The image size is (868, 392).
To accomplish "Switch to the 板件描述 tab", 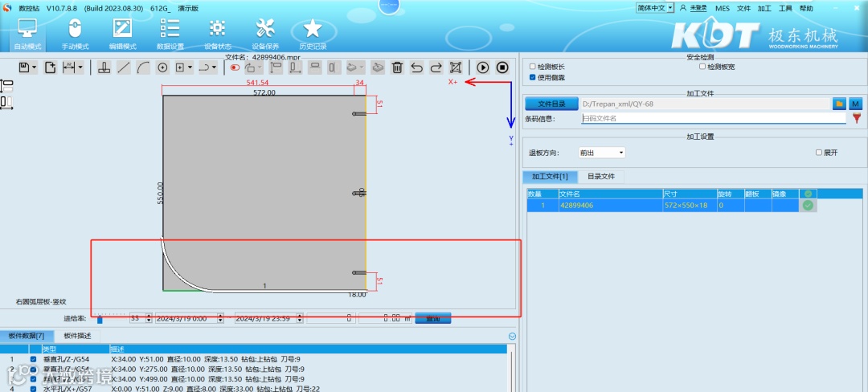I will coord(77,336).
